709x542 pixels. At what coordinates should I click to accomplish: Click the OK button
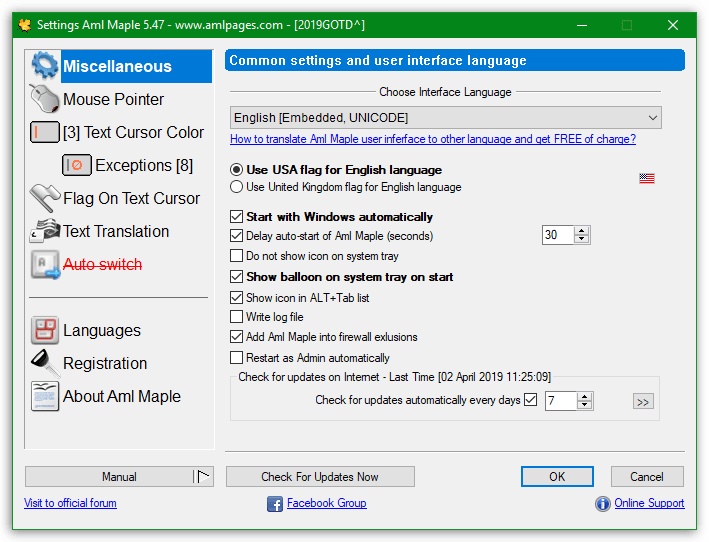click(557, 476)
